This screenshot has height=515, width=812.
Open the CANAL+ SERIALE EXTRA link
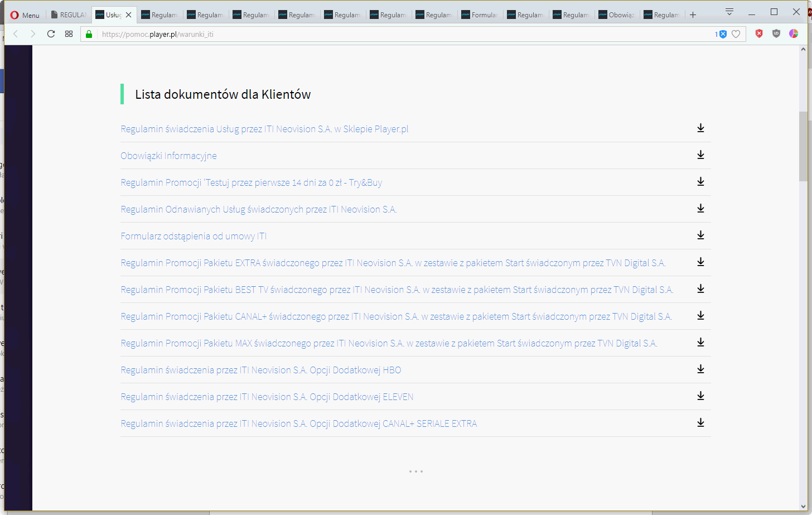click(x=299, y=423)
